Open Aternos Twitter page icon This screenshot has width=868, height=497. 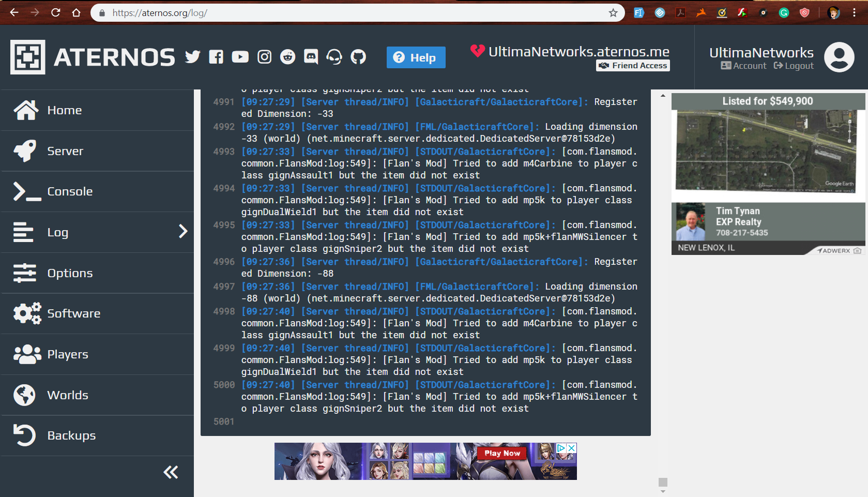pyautogui.click(x=192, y=57)
